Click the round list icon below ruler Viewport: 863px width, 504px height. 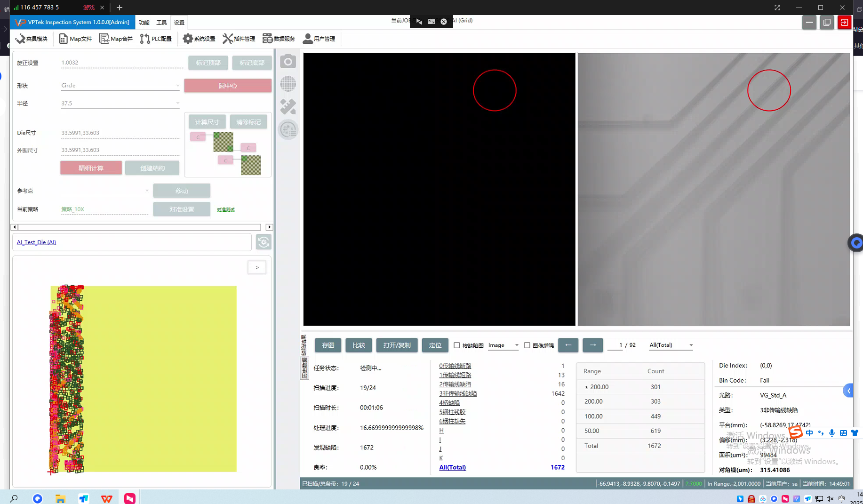288,129
